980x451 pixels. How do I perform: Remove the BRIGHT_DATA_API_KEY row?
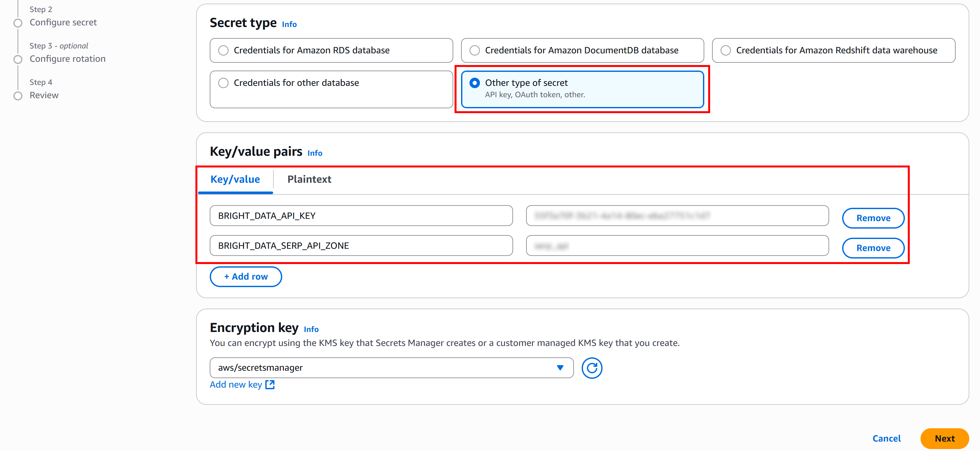pyautogui.click(x=873, y=218)
